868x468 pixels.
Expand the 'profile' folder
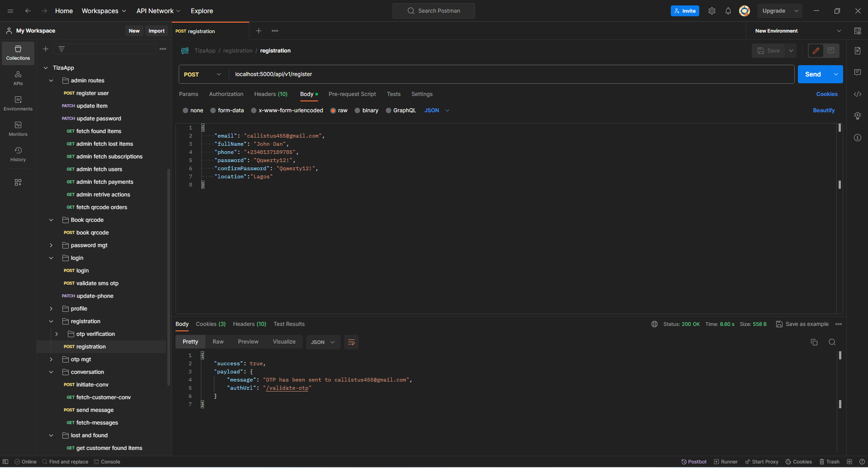[51, 309]
